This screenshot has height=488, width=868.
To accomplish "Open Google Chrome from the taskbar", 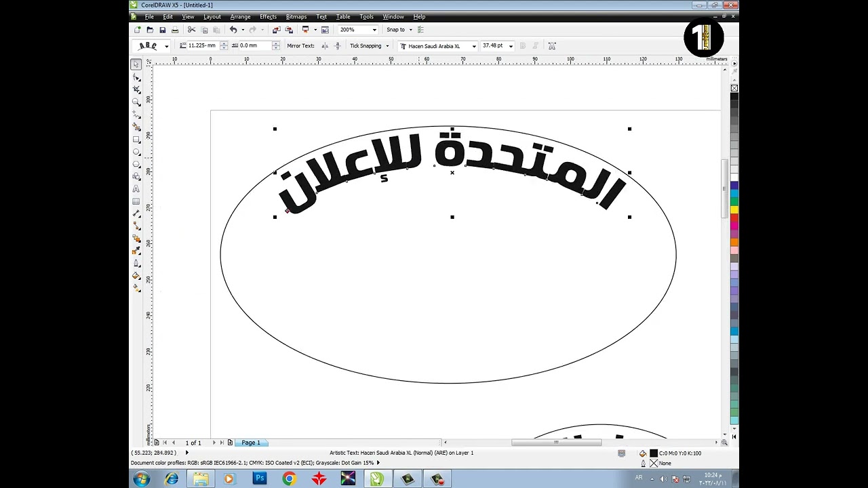I will pos(289,479).
